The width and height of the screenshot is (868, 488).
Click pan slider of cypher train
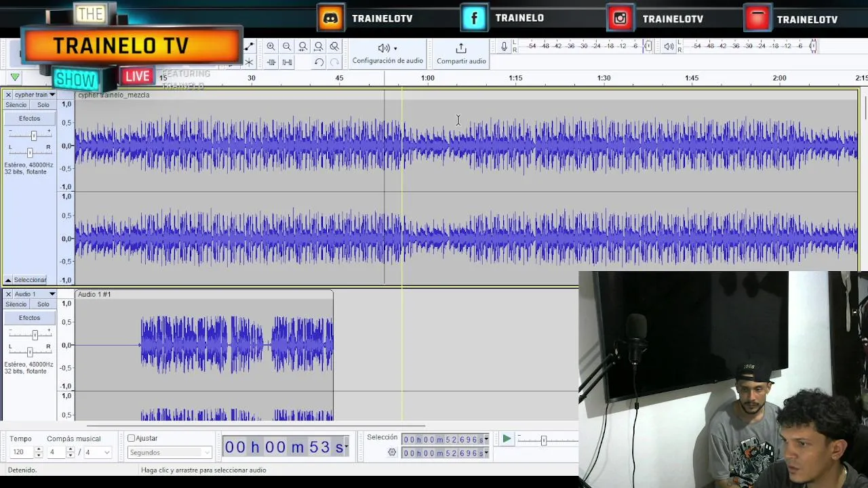tap(30, 152)
